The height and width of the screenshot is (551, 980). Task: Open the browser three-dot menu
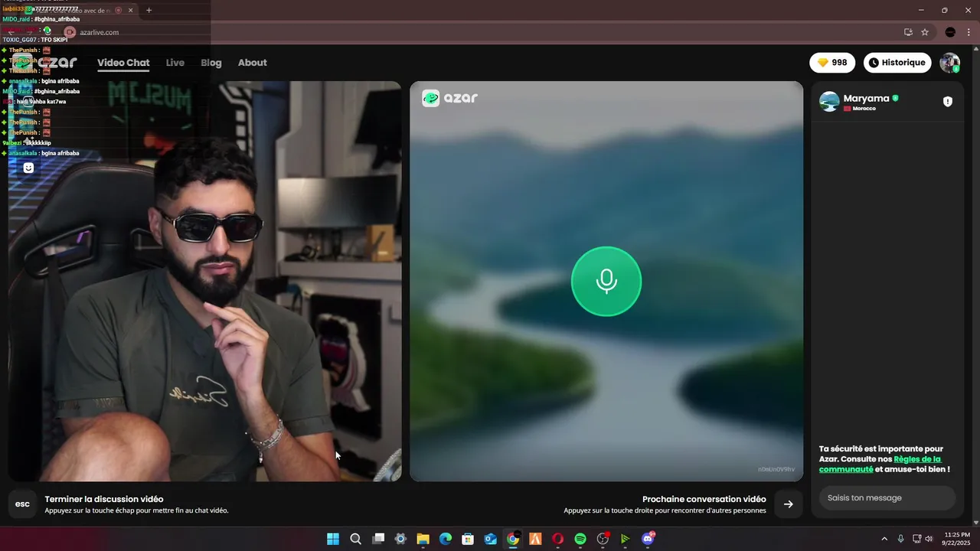point(967,32)
